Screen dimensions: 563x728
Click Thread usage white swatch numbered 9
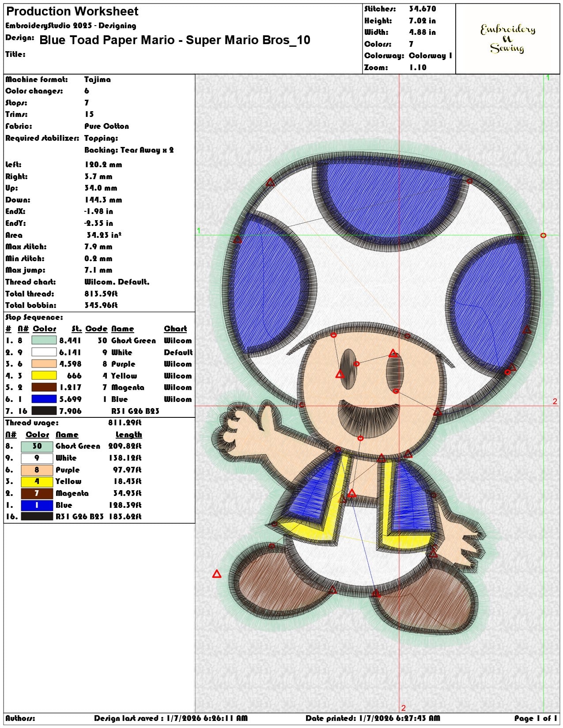pyautogui.click(x=37, y=458)
